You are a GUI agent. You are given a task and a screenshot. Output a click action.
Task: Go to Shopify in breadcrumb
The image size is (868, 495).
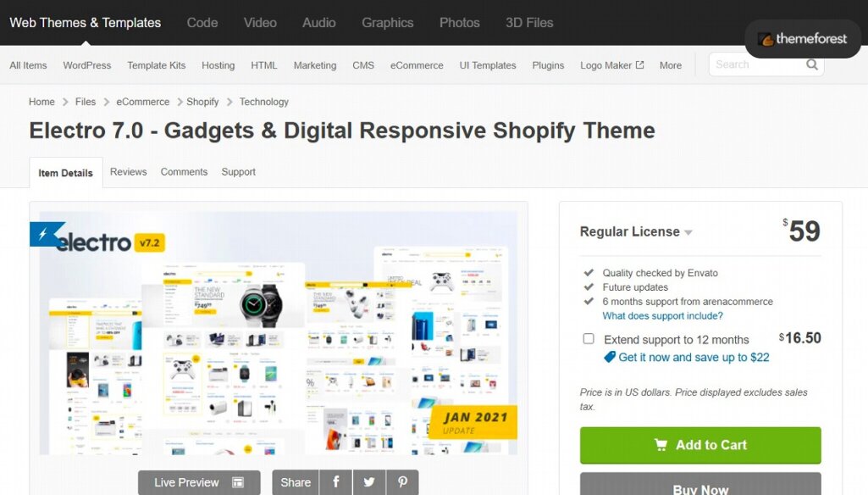pyautogui.click(x=202, y=102)
